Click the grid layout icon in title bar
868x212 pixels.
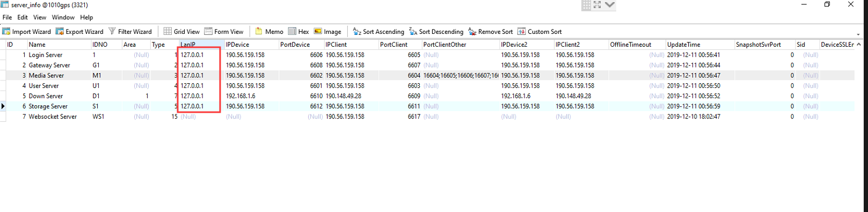pos(586,5)
